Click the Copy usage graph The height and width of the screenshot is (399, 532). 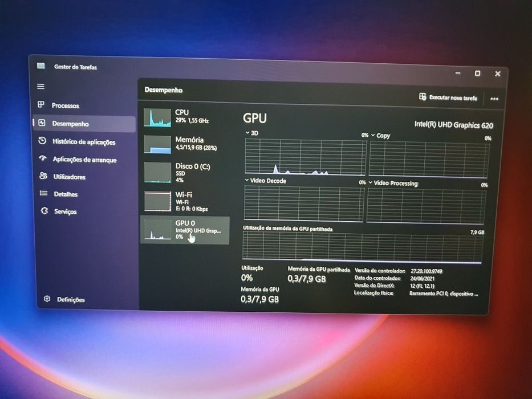tap(429, 160)
